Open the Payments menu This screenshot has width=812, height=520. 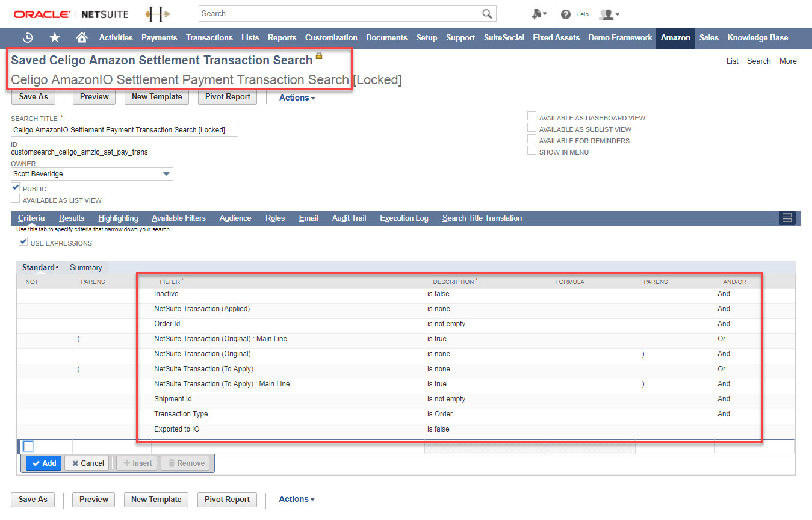(160, 37)
